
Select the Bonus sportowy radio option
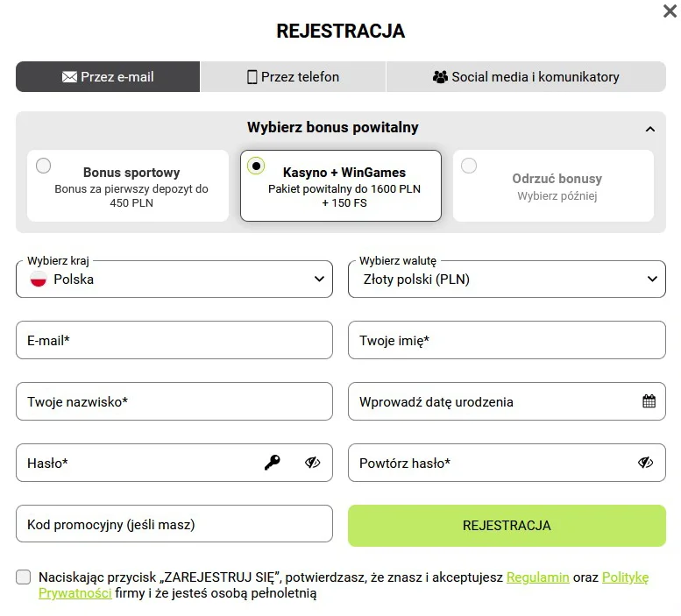pyautogui.click(x=44, y=166)
